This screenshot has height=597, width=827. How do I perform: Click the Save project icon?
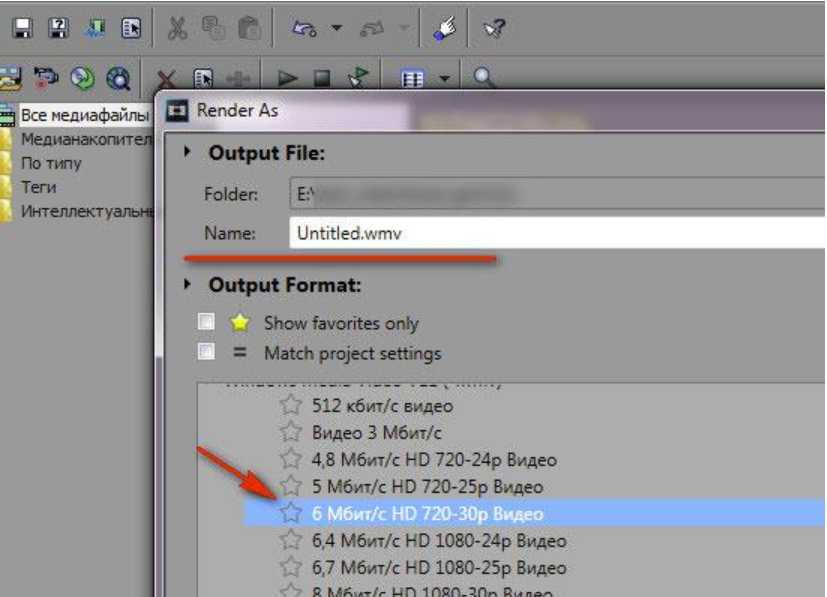coord(22,29)
